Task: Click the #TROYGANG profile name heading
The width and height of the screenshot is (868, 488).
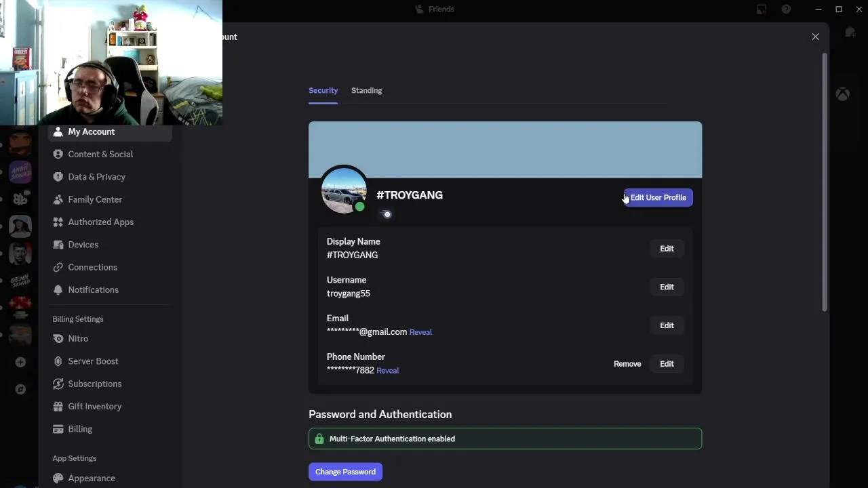Action: click(x=410, y=195)
